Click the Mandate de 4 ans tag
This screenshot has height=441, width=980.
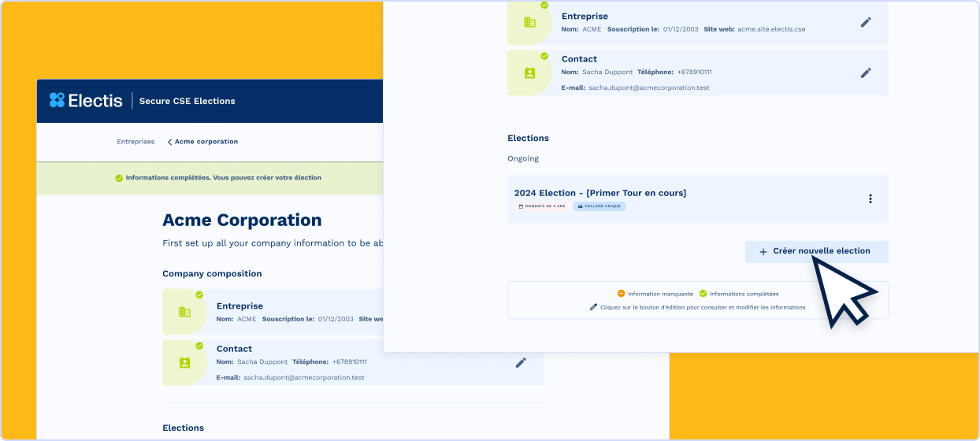[x=542, y=206]
